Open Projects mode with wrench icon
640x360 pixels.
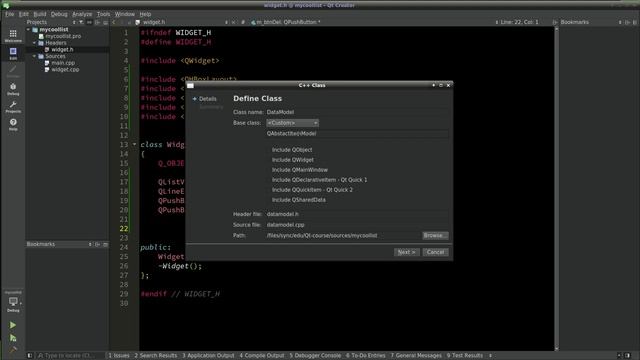point(13,107)
